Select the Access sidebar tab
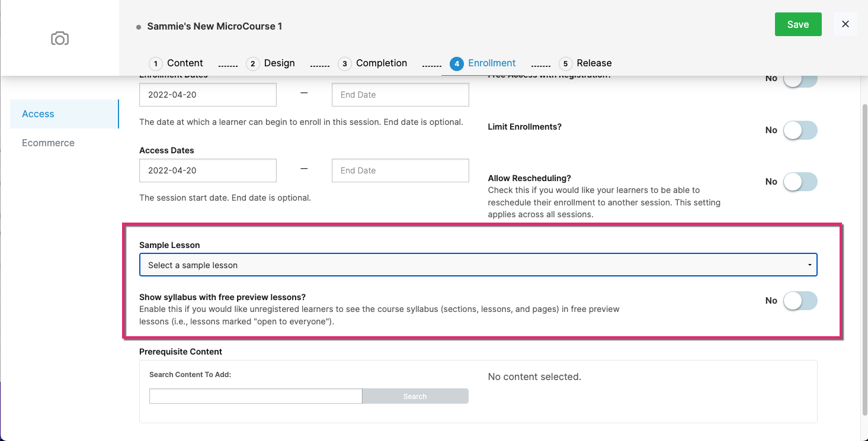This screenshot has width=868, height=441. click(38, 114)
